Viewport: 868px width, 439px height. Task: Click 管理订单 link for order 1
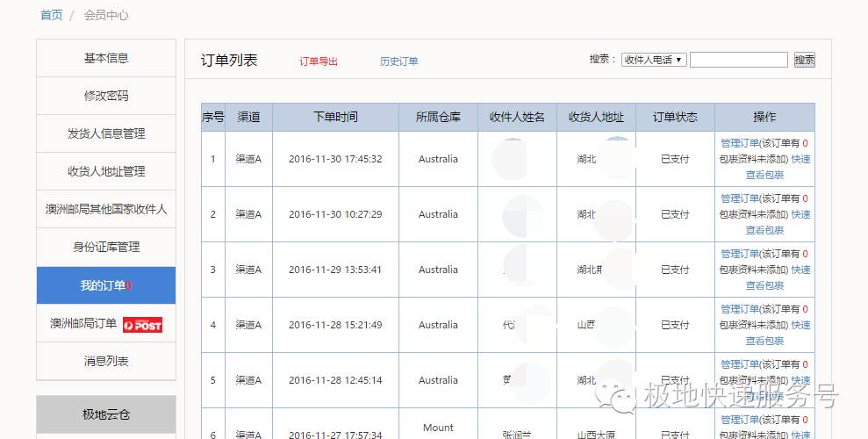(x=740, y=143)
